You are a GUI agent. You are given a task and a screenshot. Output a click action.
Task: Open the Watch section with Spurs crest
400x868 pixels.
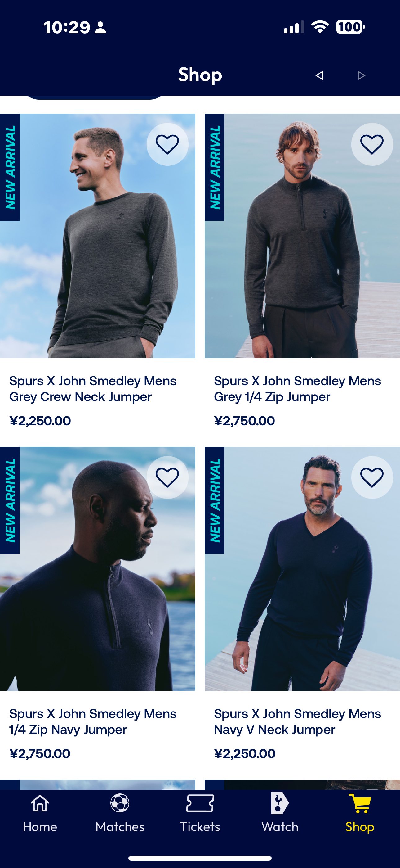tap(280, 813)
